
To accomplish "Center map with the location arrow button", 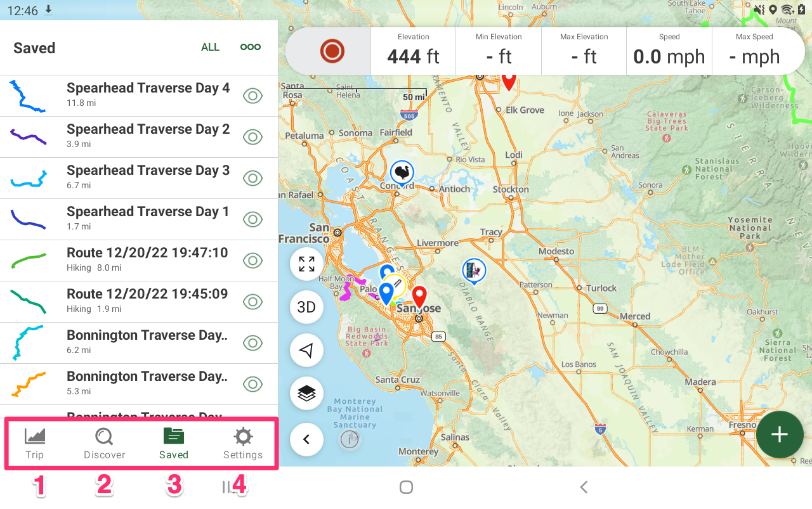I will pos(306,351).
